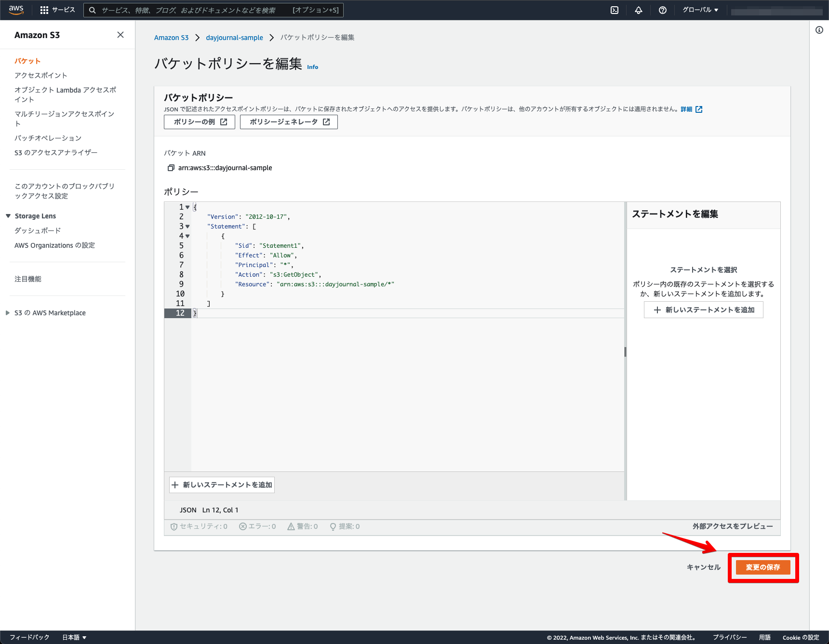Fold statement object at line 4
Image resolution: width=829 pixels, height=644 pixels.
pyautogui.click(x=187, y=236)
